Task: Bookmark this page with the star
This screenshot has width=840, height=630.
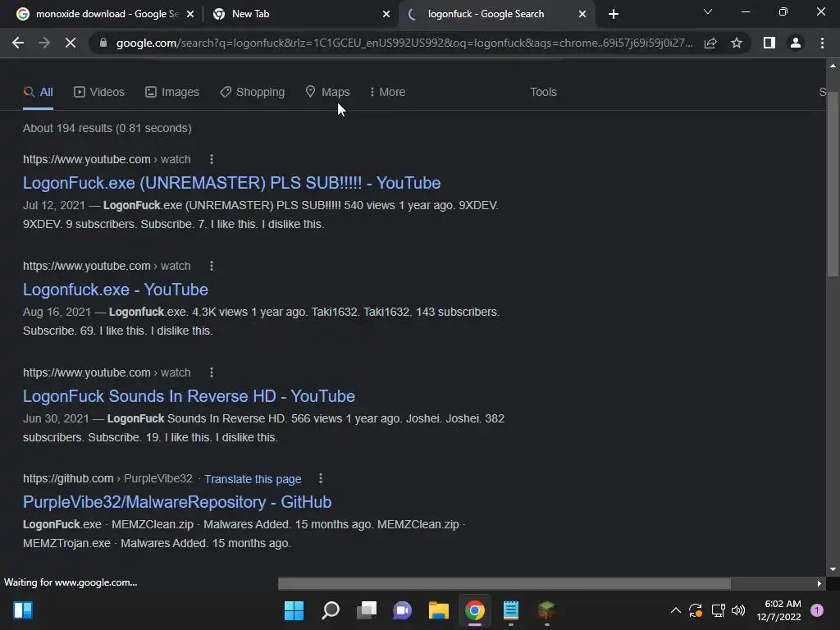Action: (x=737, y=43)
